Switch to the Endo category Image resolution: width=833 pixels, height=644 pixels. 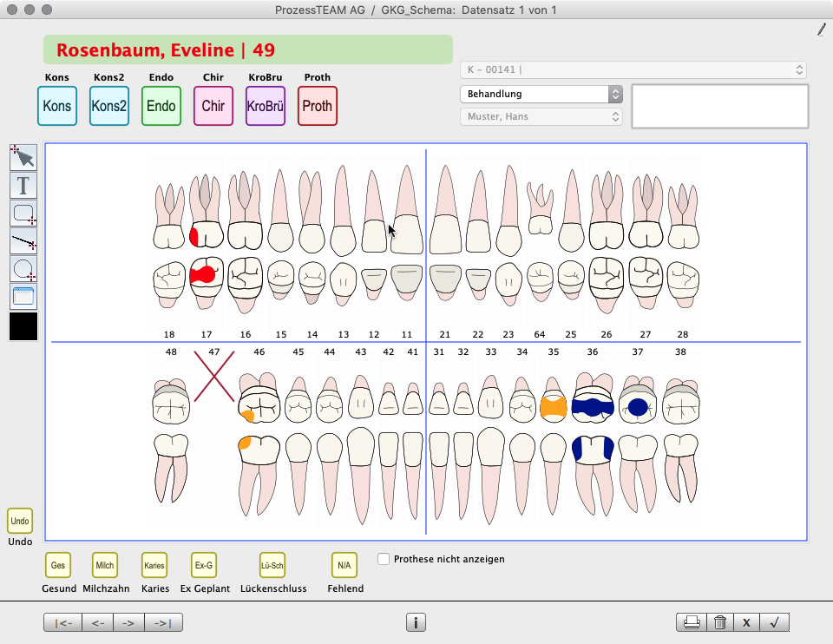coord(161,106)
